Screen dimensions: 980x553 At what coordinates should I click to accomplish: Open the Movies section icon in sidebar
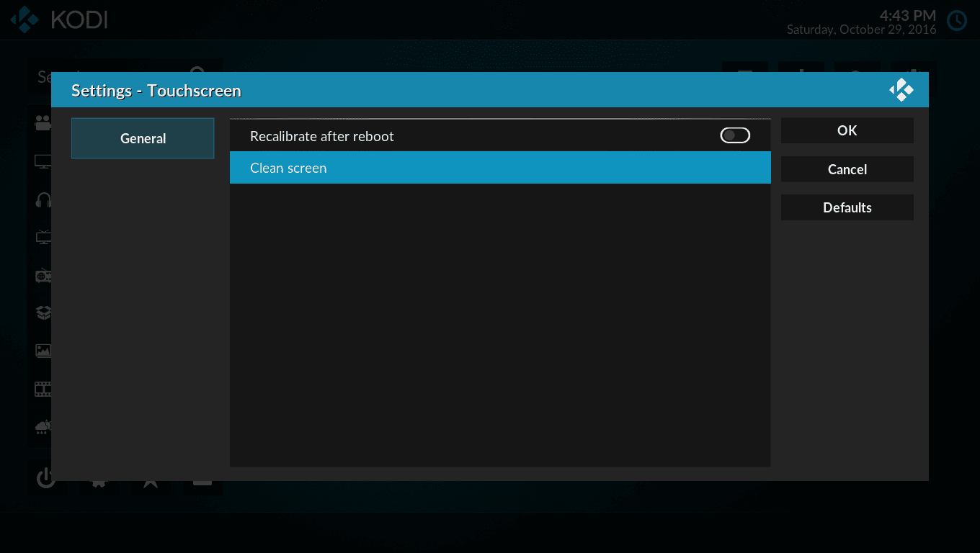[x=43, y=123]
